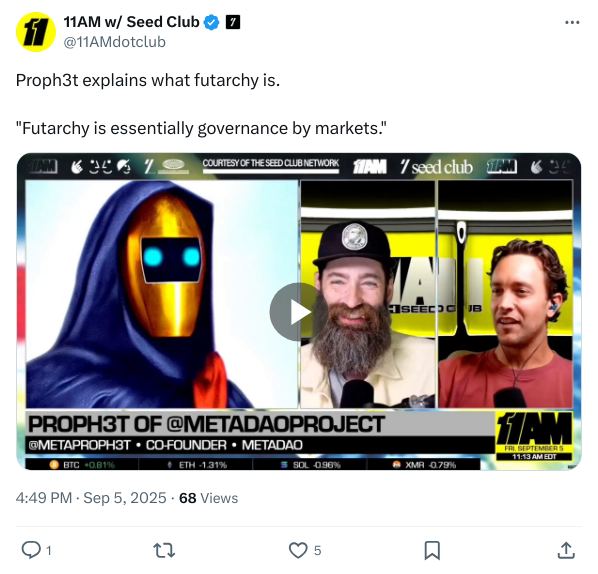Open the 11AM w/ Seed Club profile name
598x574 pixels.
coord(131,22)
